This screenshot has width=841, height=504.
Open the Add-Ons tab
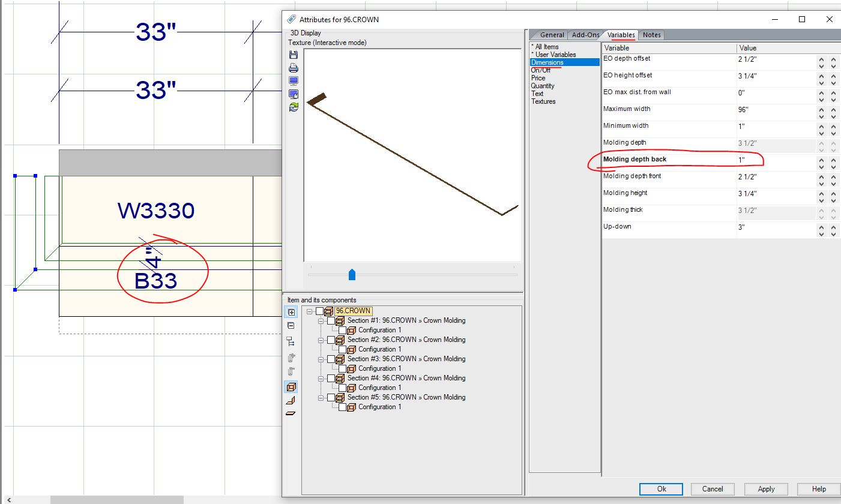tap(585, 35)
